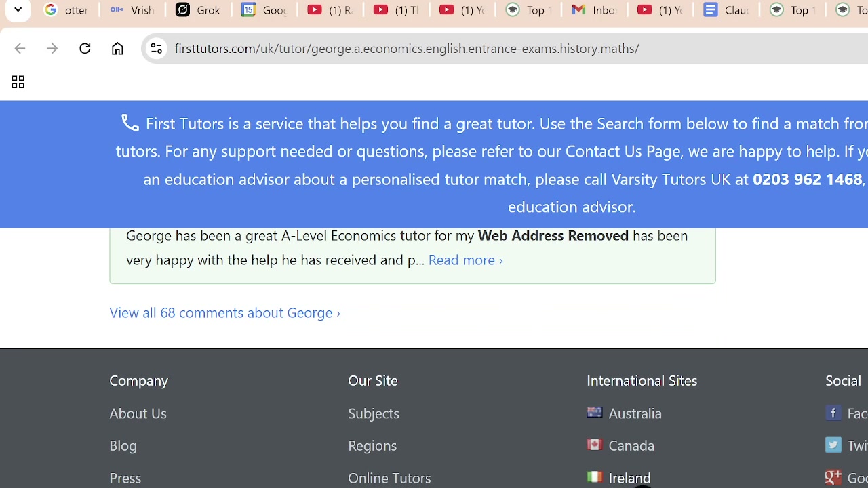This screenshot has width=868, height=488.
Task: Reload the page
Action: point(85,49)
